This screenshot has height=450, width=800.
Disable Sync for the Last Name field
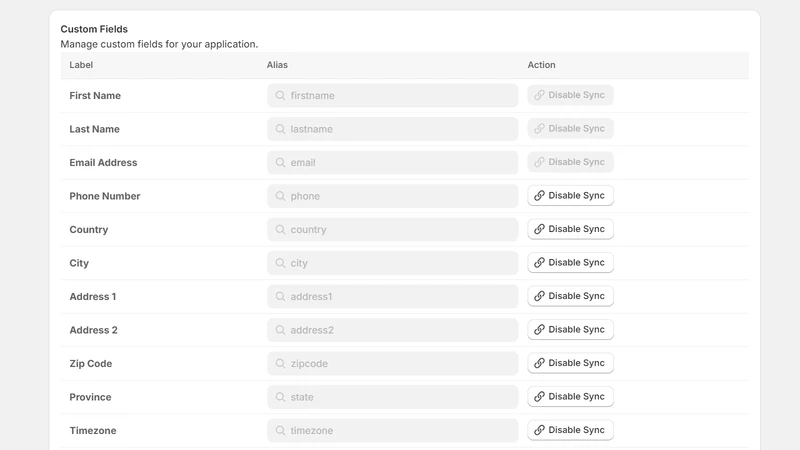(x=570, y=129)
